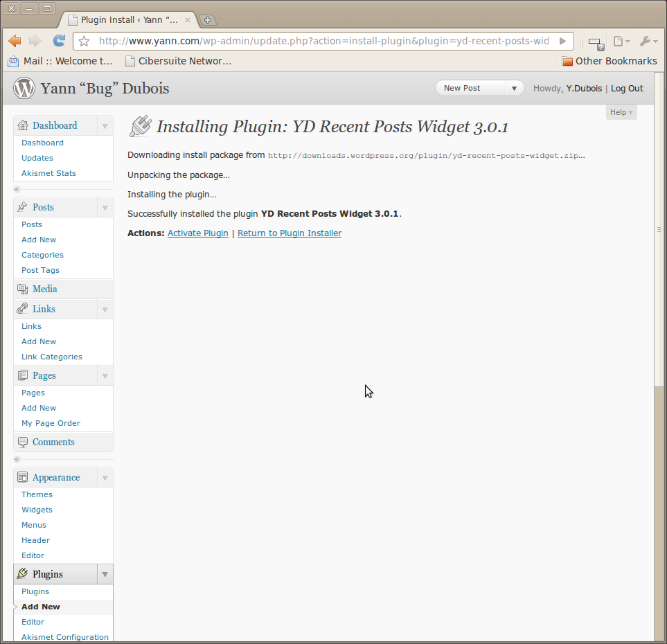
Task: Open a new browser tab
Action: pos(208,20)
